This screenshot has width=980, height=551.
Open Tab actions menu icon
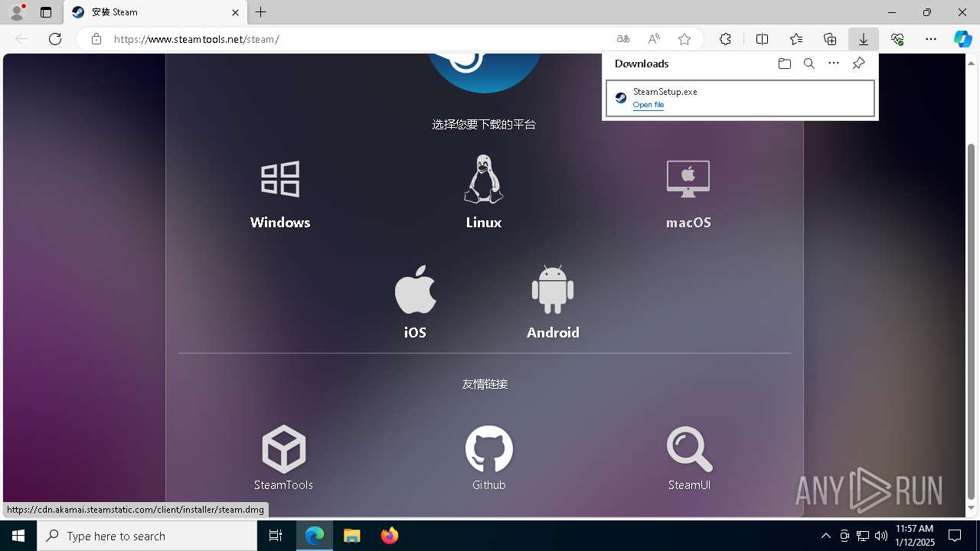tap(46, 12)
